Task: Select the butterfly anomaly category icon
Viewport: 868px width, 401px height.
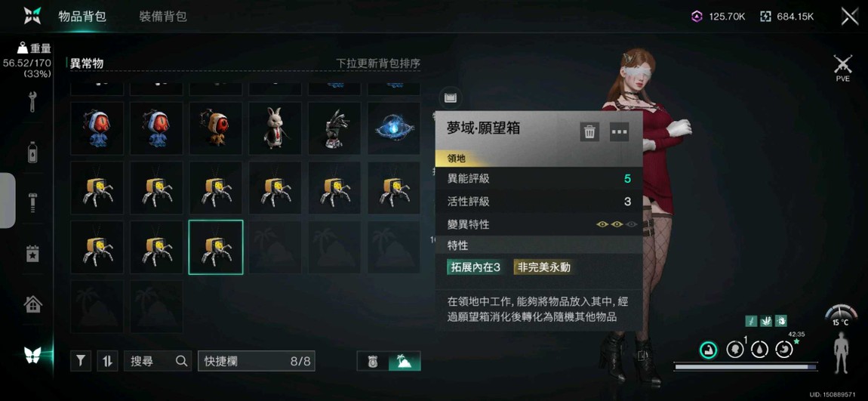Action: coord(32,355)
